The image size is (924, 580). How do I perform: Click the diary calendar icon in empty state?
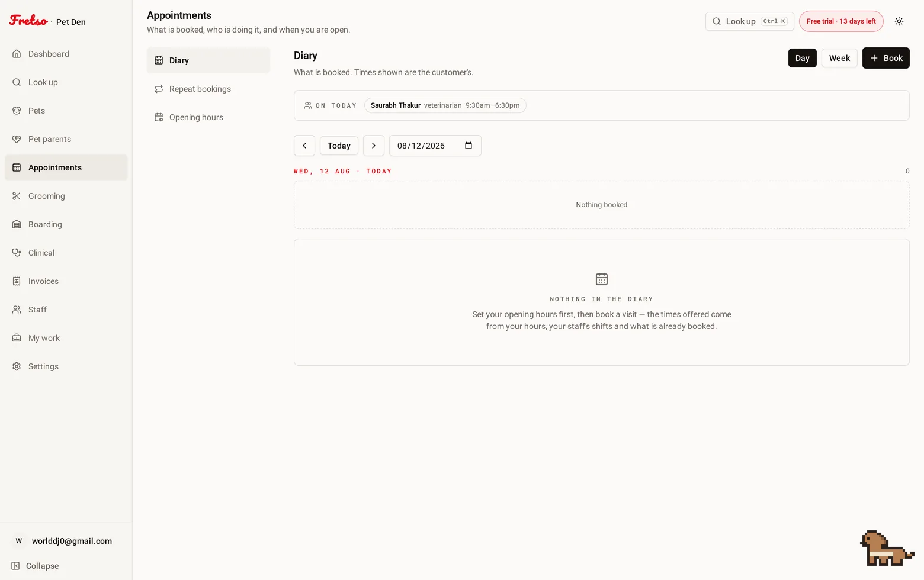(x=602, y=279)
